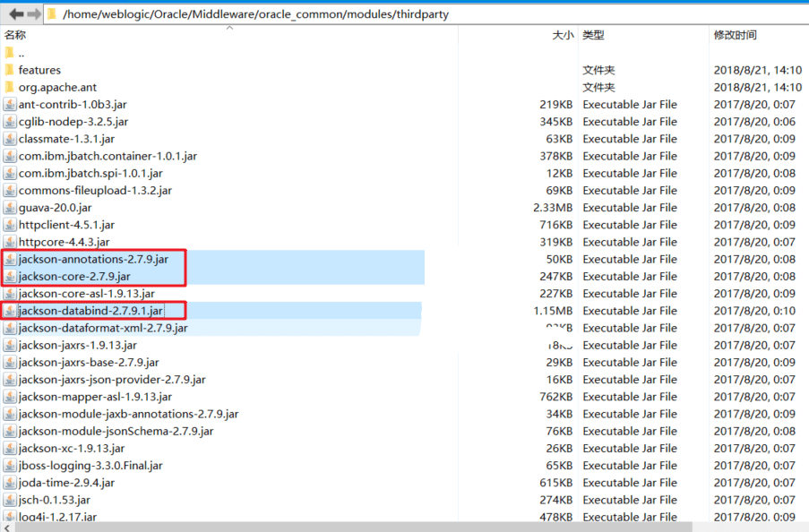Select the guava-20.0.jar file icon

pyautogui.click(x=9, y=208)
